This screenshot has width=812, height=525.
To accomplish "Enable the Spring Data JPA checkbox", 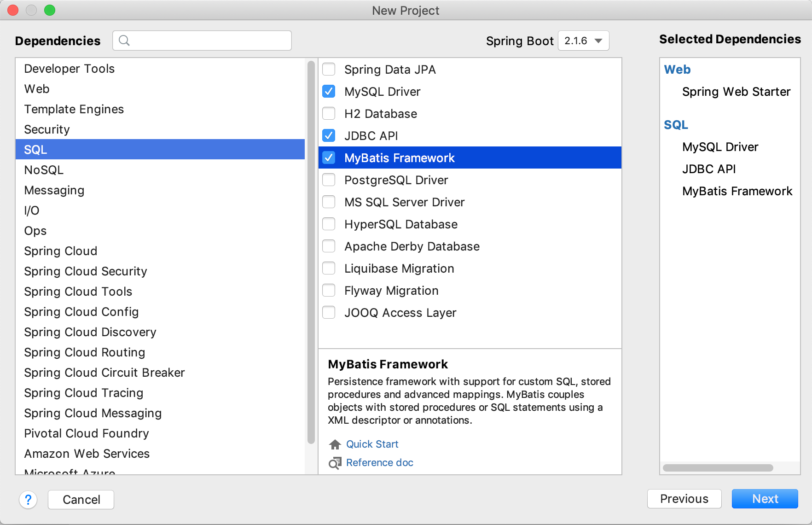I will (x=329, y=70).
